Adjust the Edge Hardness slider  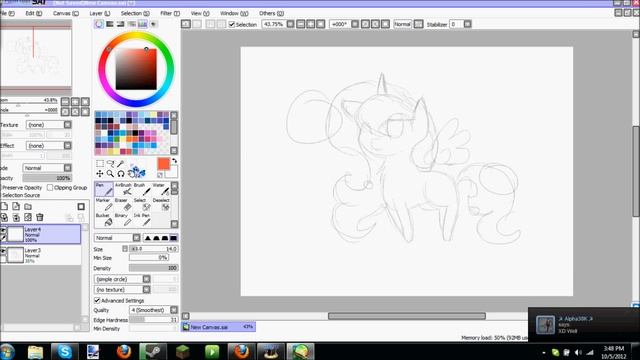click(x=153, y=320)
